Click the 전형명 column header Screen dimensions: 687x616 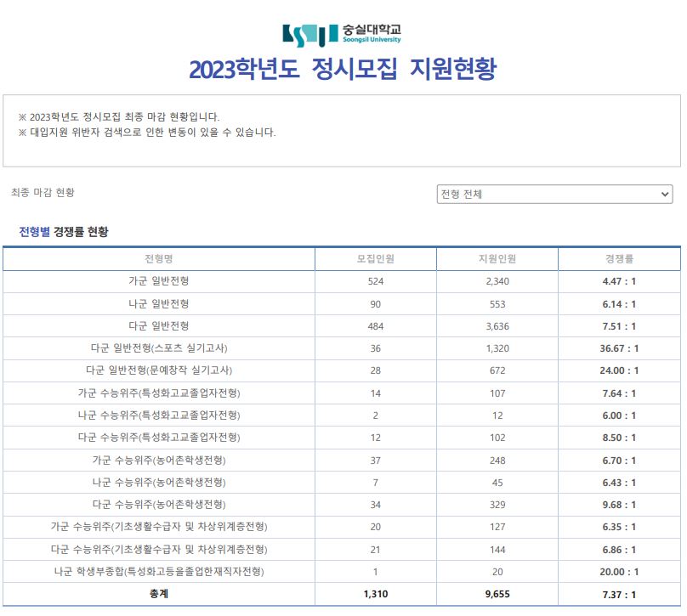point(159,259)
